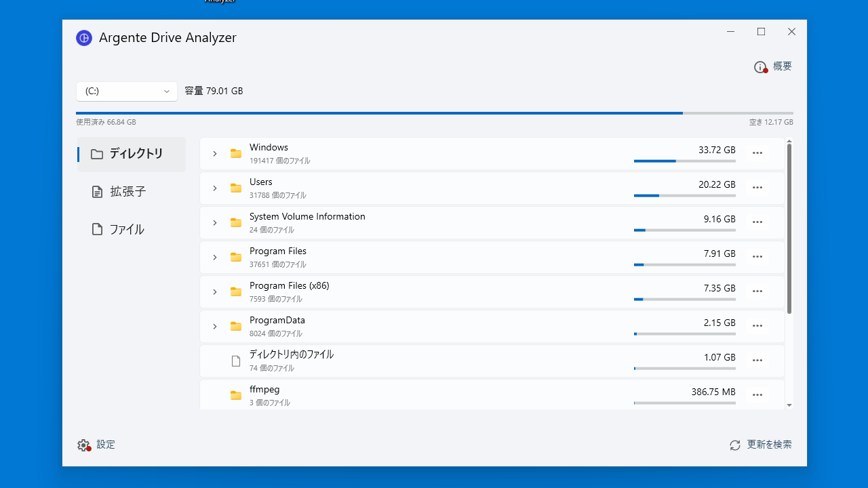The height and width of the screenshot is (488, 868).
Task: Open the (C:) drive dropdown
Action: pos(127,91)
